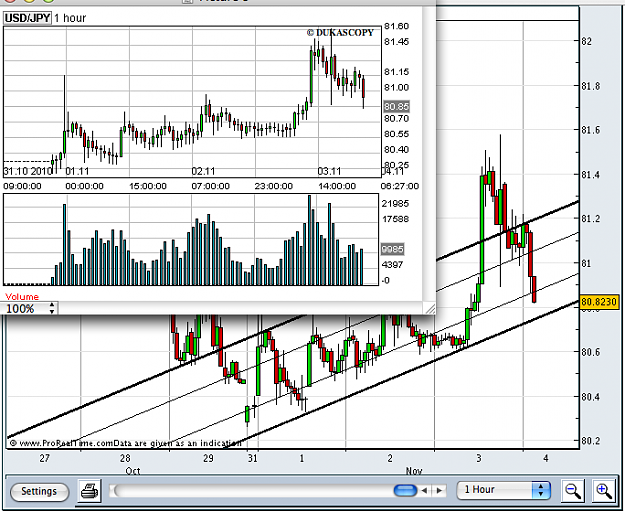Click the 14:00:00 time label
Screen dimensions: 625x512
click(x=337, y=186)
